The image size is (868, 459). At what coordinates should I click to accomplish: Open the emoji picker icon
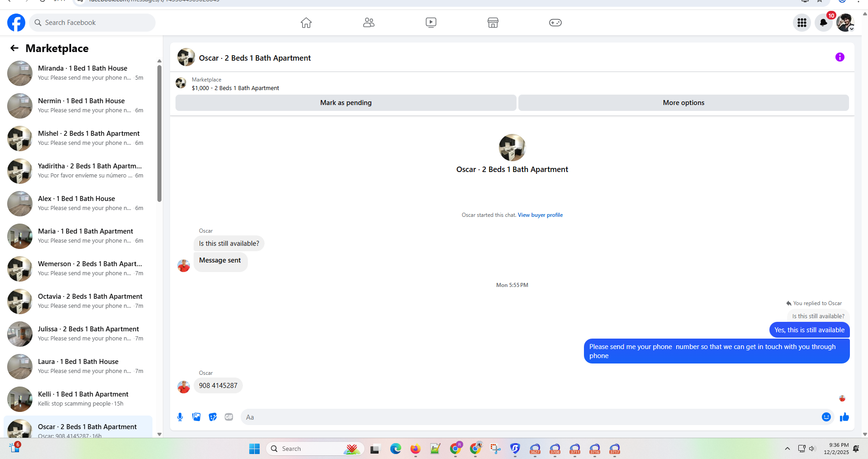point(826,417)
